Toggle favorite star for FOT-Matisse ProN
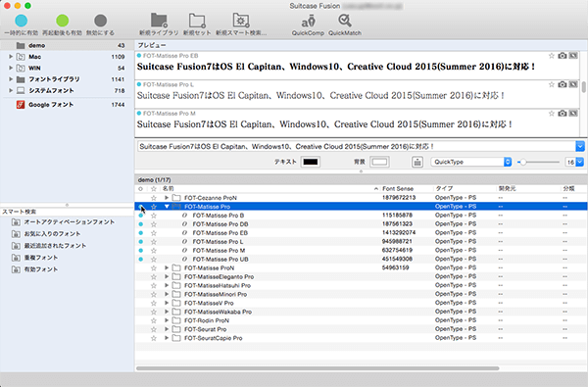The height and width of the screenshot is (387, 588). click(x=154, y=267)
